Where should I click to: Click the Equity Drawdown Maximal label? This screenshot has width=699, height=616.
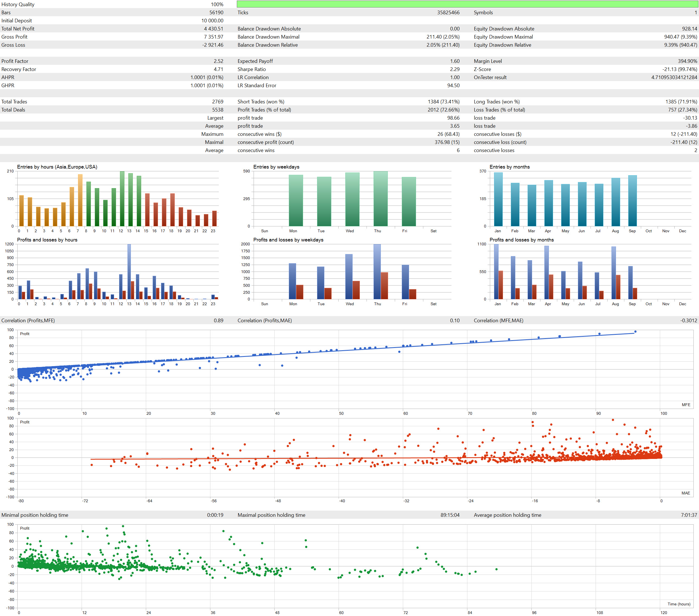click(503, 37)
